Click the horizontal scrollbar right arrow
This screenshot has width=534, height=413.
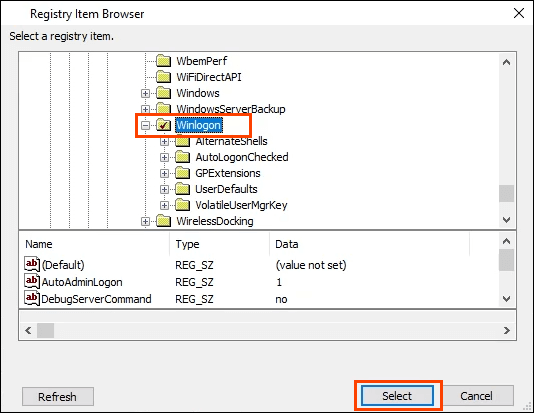coord(507,330)
